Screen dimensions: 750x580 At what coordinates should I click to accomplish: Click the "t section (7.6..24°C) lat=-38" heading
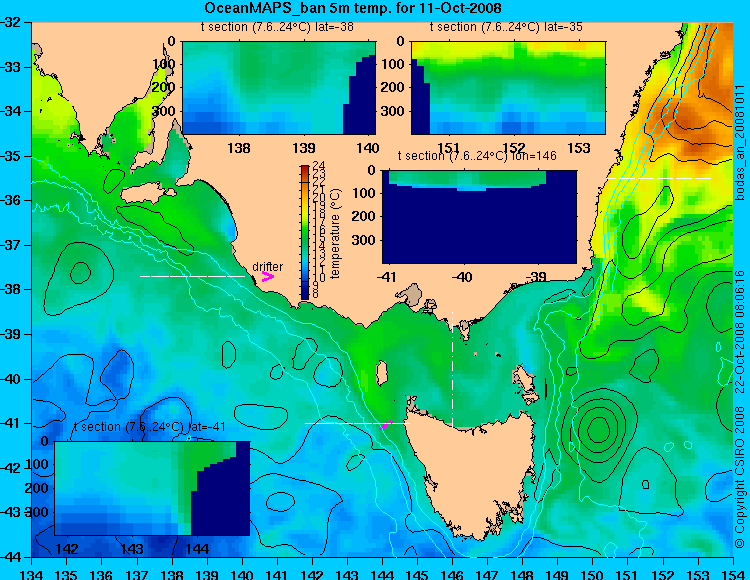click(277, 27)
